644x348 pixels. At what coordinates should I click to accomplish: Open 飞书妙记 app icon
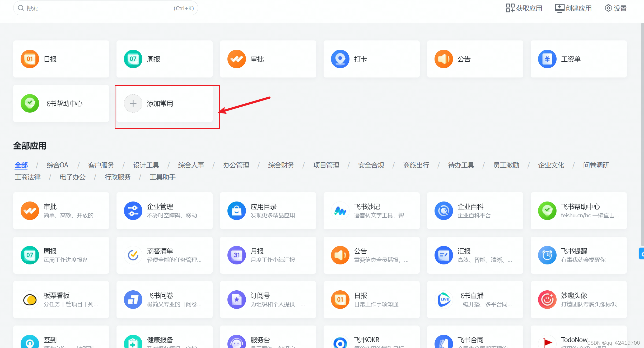pos(340,211)
